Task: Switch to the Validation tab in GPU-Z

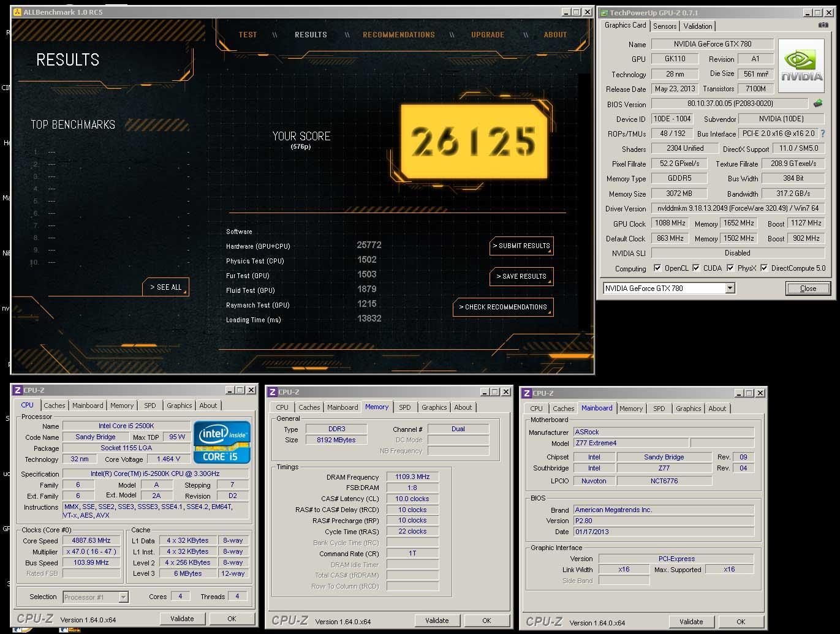Action: coord(698,26)
